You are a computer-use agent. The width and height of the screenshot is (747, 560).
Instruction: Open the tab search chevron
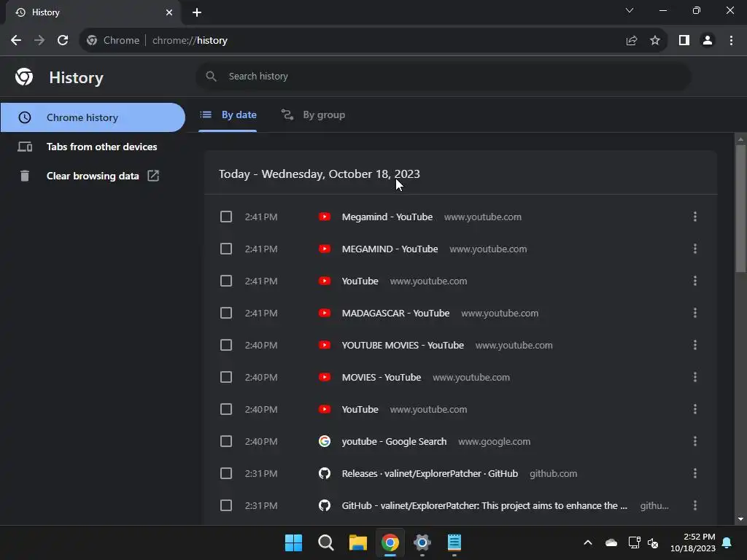coord(630,10)
